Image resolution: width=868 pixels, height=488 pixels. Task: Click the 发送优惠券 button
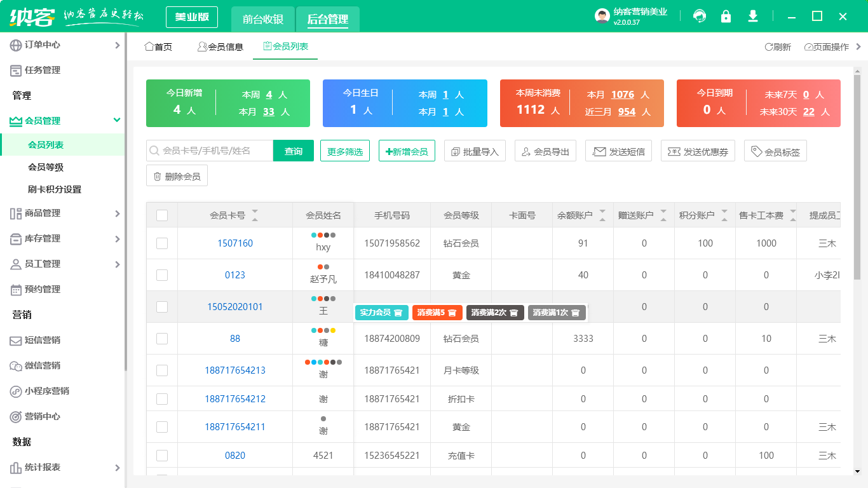click(x=698, y=151)
